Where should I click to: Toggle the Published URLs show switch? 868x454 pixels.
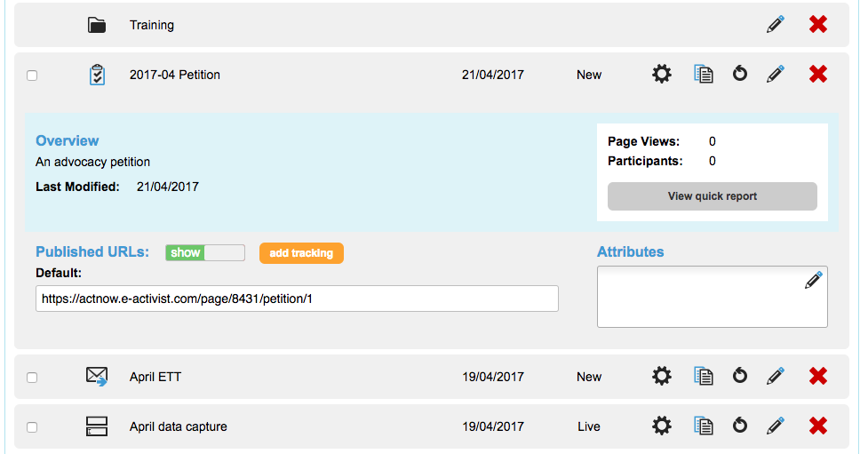tap(205, 253)
